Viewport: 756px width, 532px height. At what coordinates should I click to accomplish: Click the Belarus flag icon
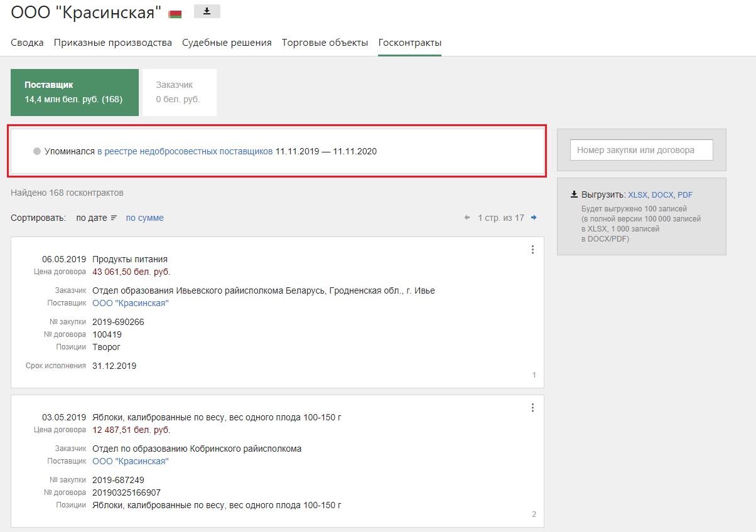(175, 14)
